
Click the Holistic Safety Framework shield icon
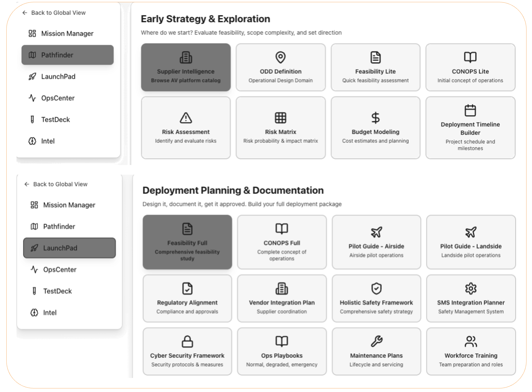(x=376, y=288)
